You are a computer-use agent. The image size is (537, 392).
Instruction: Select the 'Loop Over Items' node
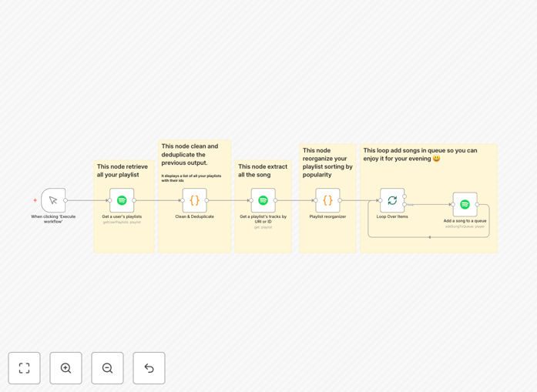(392, 200)
